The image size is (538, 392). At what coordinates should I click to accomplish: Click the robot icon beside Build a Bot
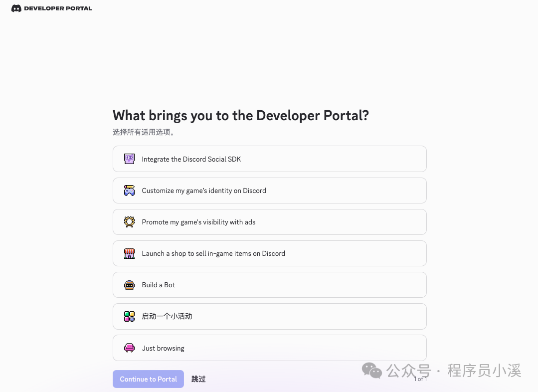[129, 285]
